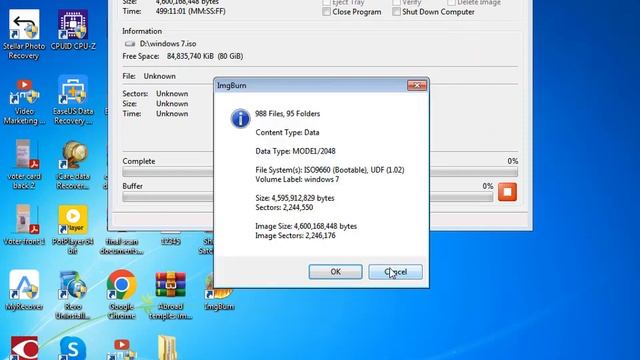Select 'Content Type: Data' text
The height and width of the screenshot is (360, 640).
(x=287, y=133)
